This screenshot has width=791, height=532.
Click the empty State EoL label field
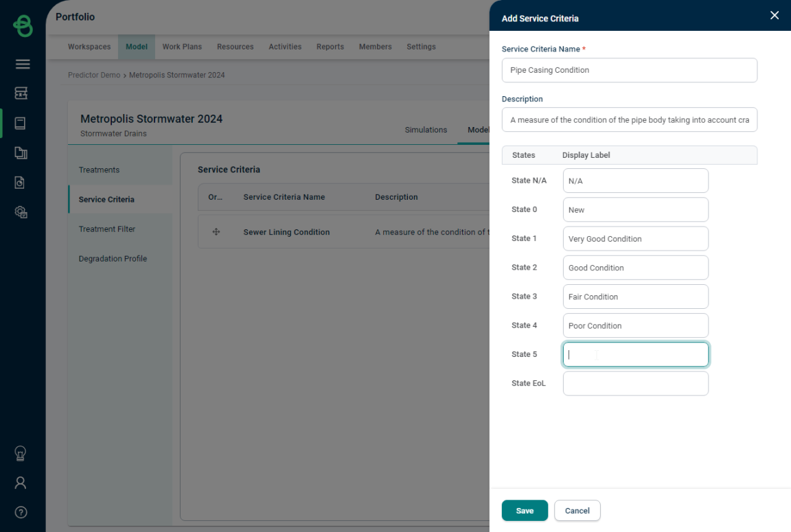point(636,383)
